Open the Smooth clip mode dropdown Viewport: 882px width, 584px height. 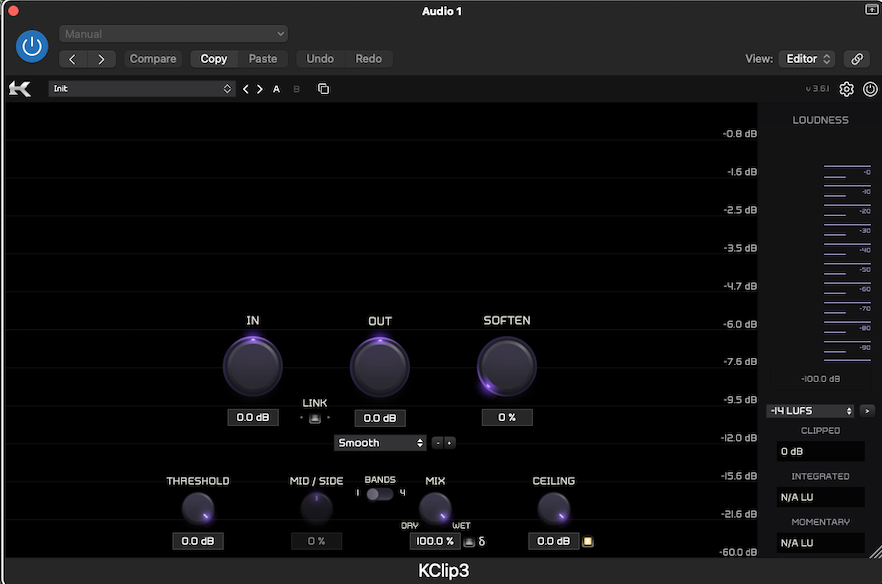pyautogui.click(x=380, y=443)
